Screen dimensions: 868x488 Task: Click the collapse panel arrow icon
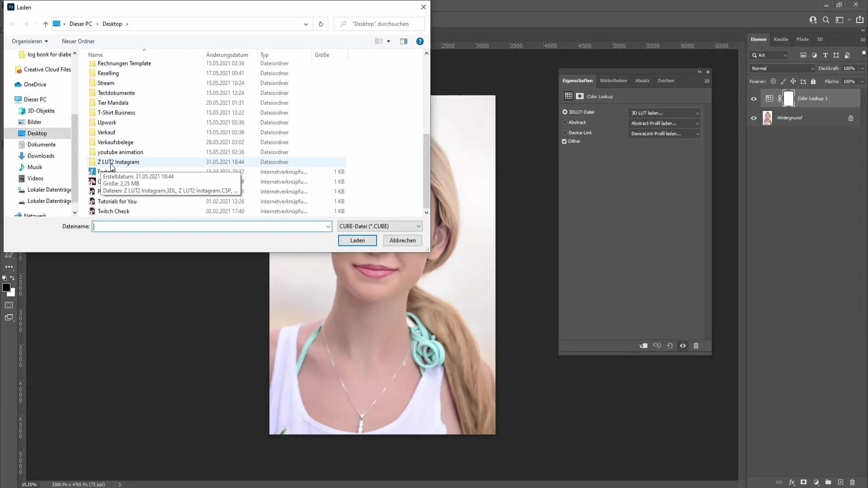point(699,71)
